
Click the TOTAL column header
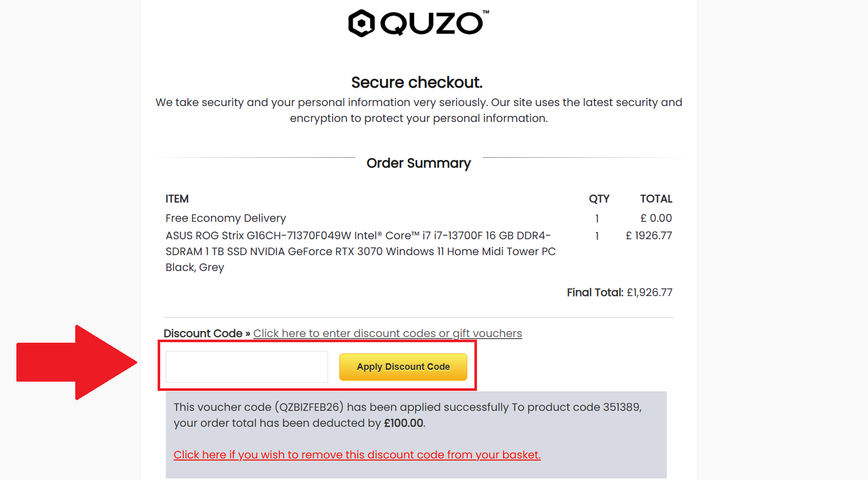[657, 199]
